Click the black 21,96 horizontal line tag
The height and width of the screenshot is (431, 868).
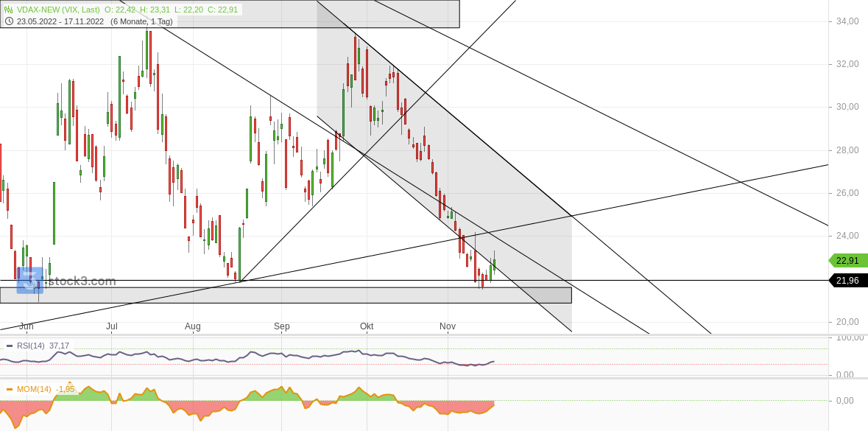click(847, 281)
